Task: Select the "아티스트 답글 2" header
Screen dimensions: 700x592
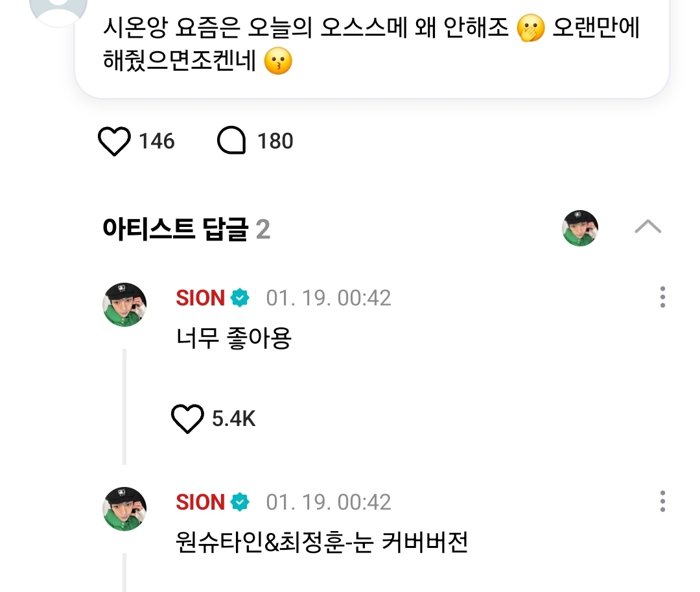Action: [186, 230]
